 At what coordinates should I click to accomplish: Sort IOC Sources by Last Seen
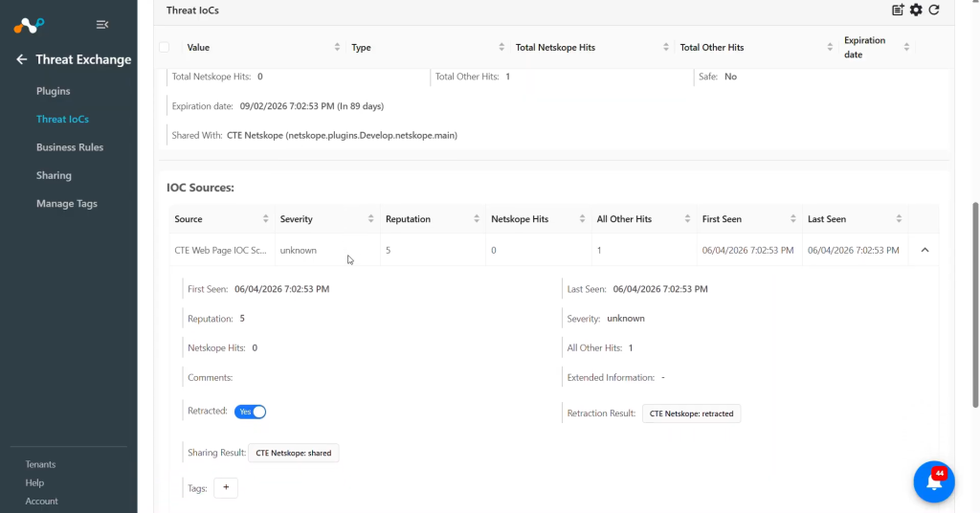click(899, 219)
